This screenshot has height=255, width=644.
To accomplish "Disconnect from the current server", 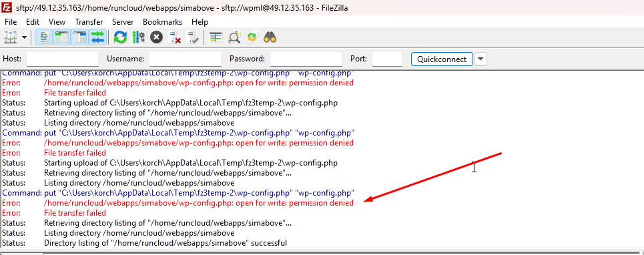I will pos(175,38).
